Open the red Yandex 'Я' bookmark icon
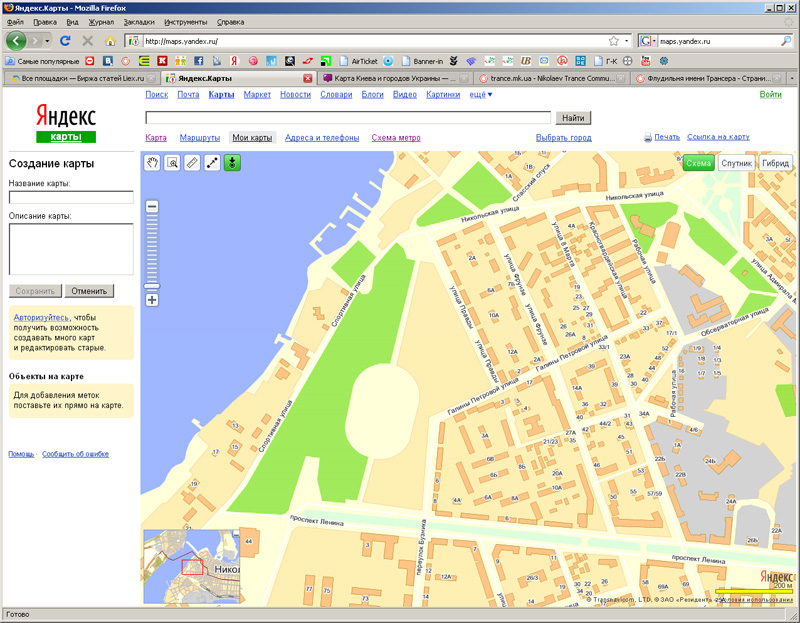800x623 pixels. (x=234, y=61)
